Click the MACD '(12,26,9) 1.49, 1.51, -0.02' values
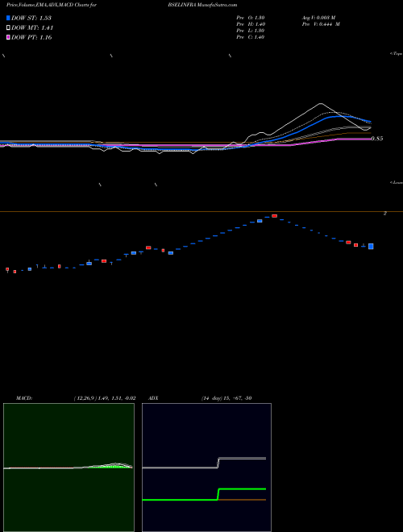403x532 pixels. (105, 398)
